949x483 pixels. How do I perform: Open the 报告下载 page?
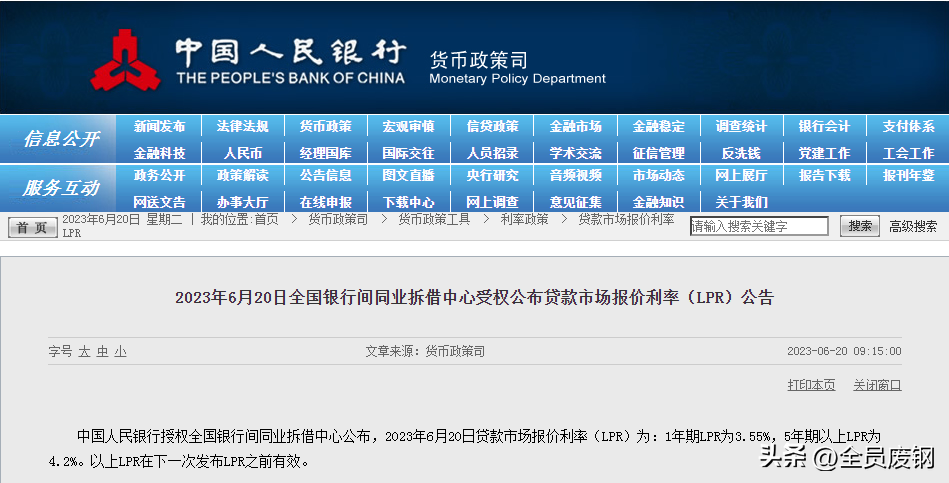[824, 176]
